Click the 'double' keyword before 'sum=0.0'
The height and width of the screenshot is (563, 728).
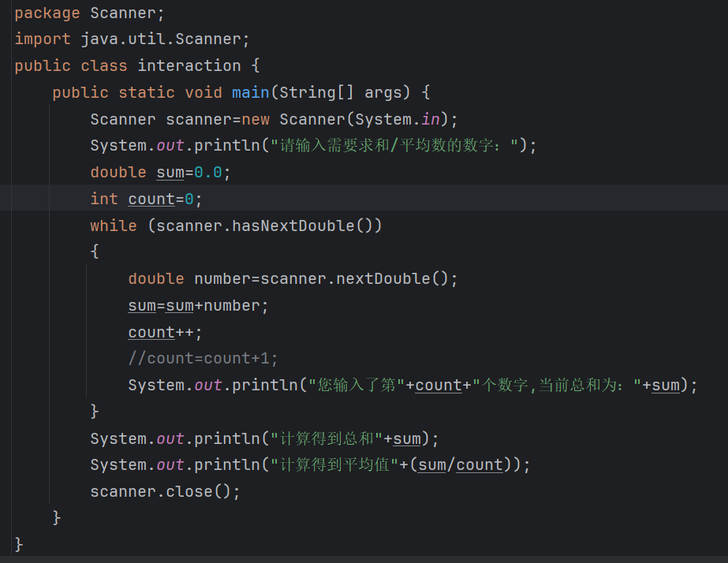(x=118, y=173)
